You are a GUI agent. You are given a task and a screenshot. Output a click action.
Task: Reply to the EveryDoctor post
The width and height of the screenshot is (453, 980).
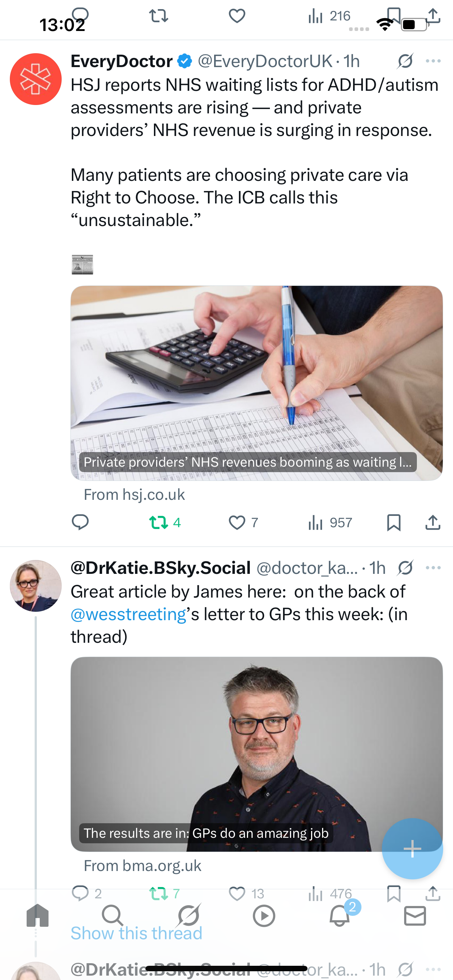tap(80, 522)
